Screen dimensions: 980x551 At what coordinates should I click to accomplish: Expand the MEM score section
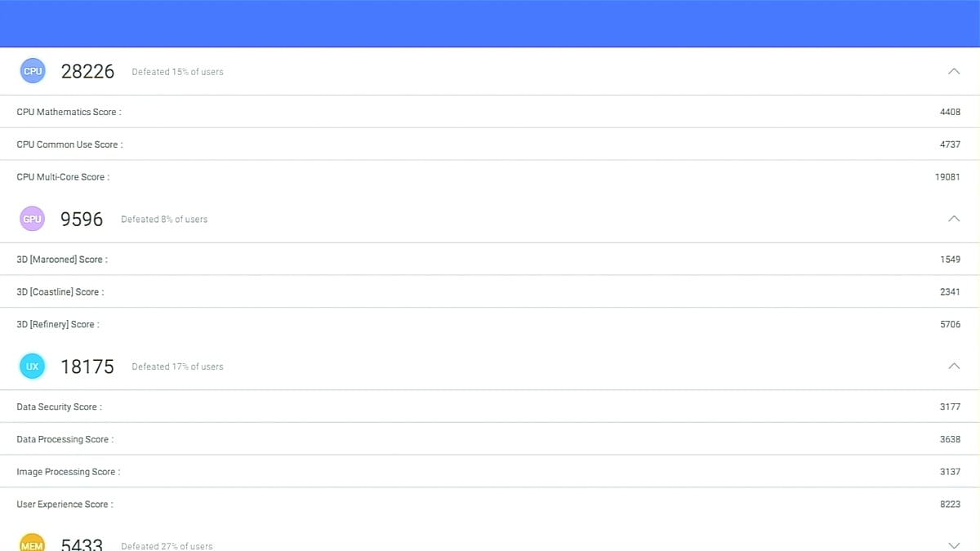(953, 544)
